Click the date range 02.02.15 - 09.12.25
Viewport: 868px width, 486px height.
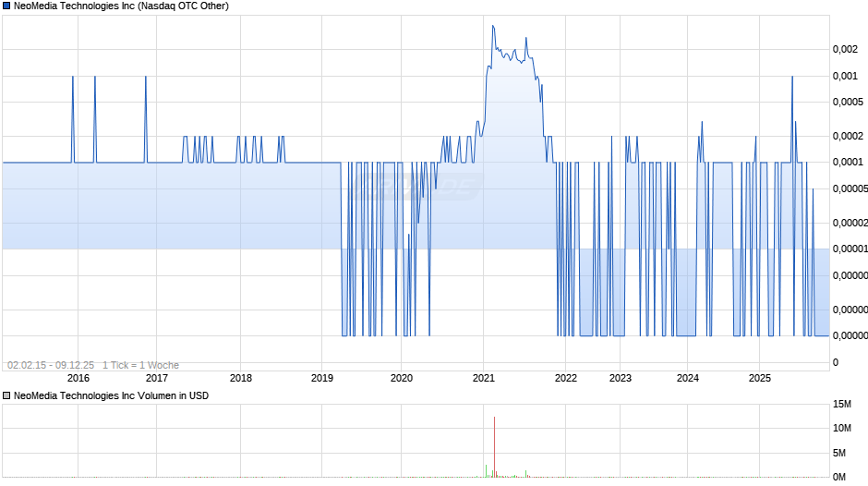[x=51, y=365]
